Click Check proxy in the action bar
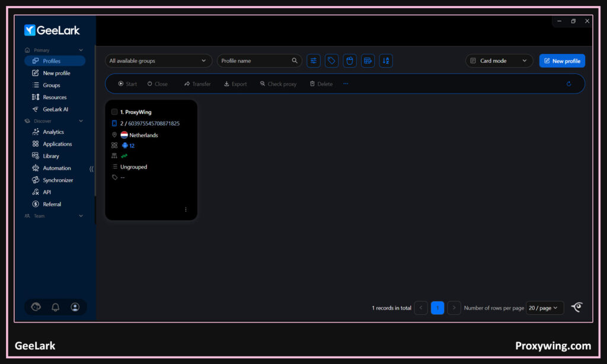The height and width of the screenshot is (364, 607). [278, 84]
